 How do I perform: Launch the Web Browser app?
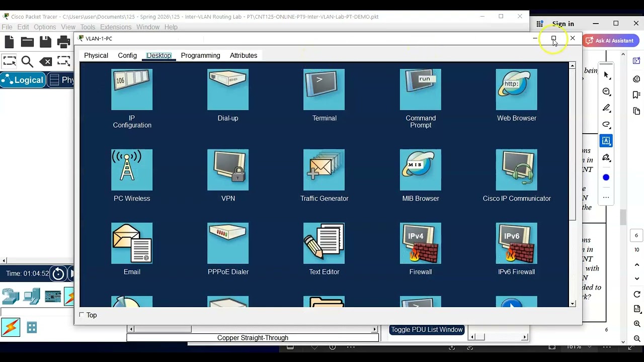coord(517,89)
